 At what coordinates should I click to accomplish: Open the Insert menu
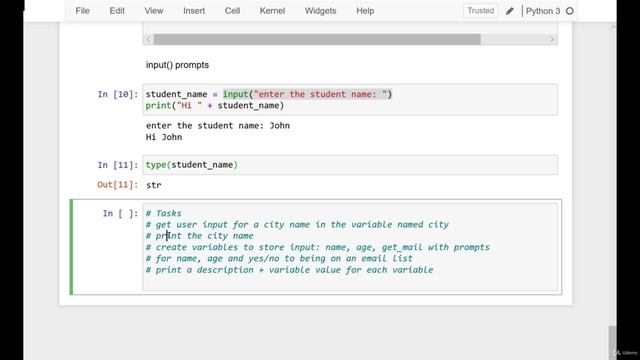click(194, 11)
